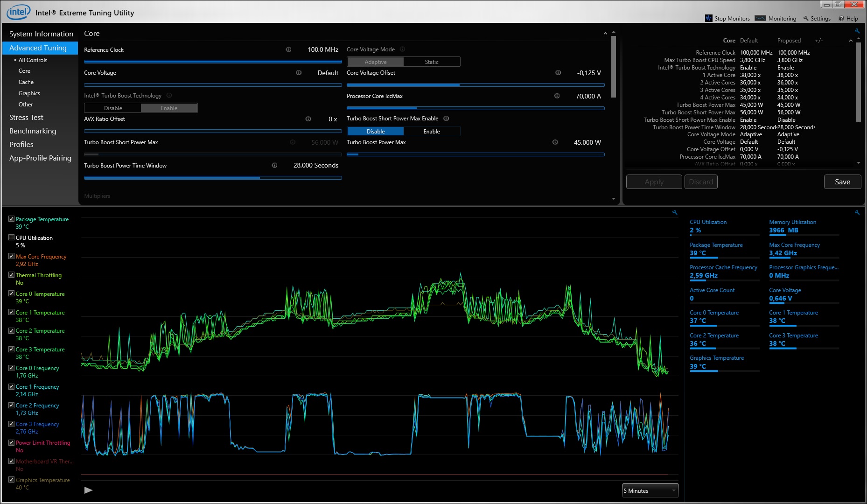Enable CPU Utilization checkbox
This screenshot has width=867, height=504.
pos(12,238)
